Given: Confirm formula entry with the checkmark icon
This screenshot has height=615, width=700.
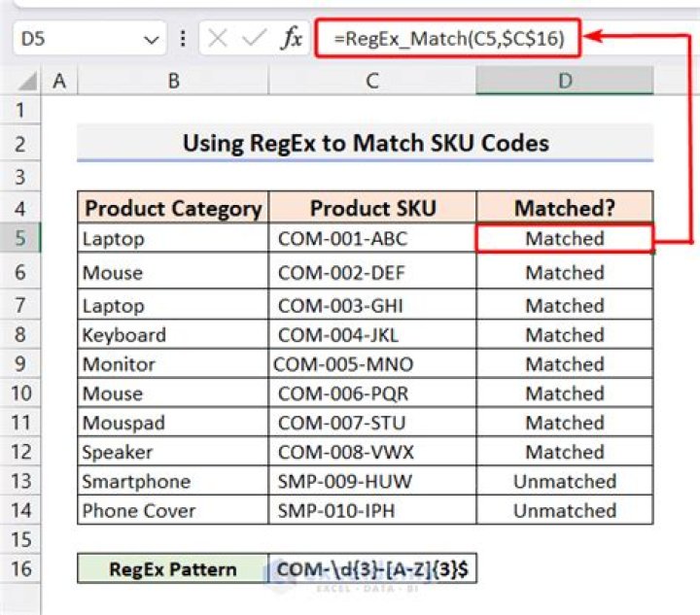Looking at the screenshot, I should 254,38.
